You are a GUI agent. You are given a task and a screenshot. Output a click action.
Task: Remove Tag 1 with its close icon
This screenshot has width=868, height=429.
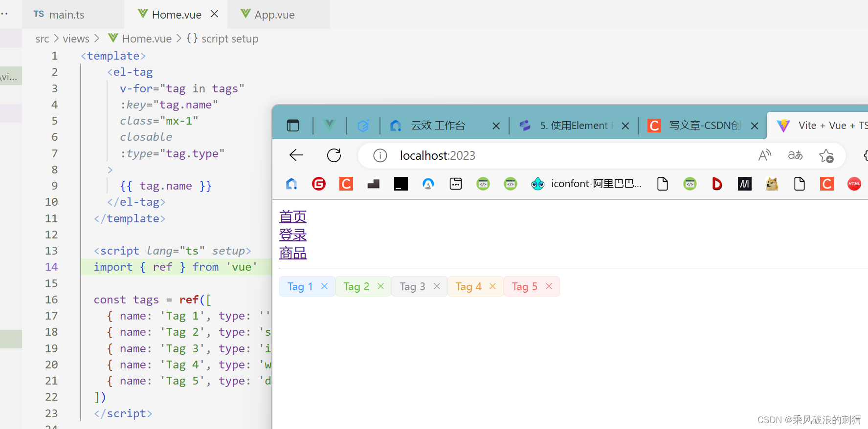[324, 286]
